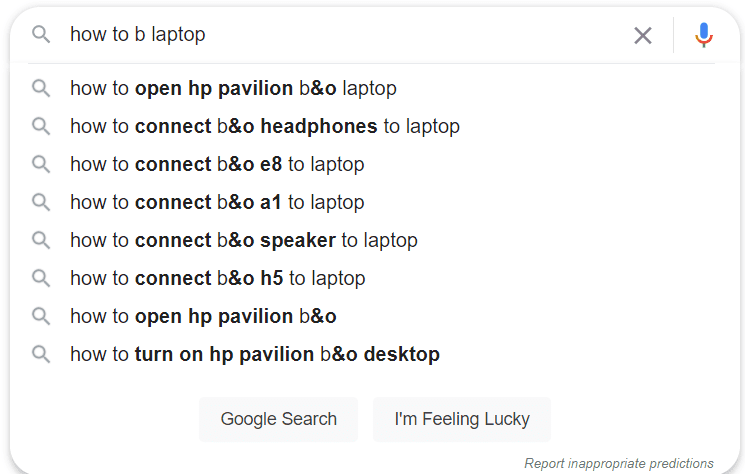
Task: Pick 'how to connect b&o e8 to laptop'
Action: click(x=217, y=164)
